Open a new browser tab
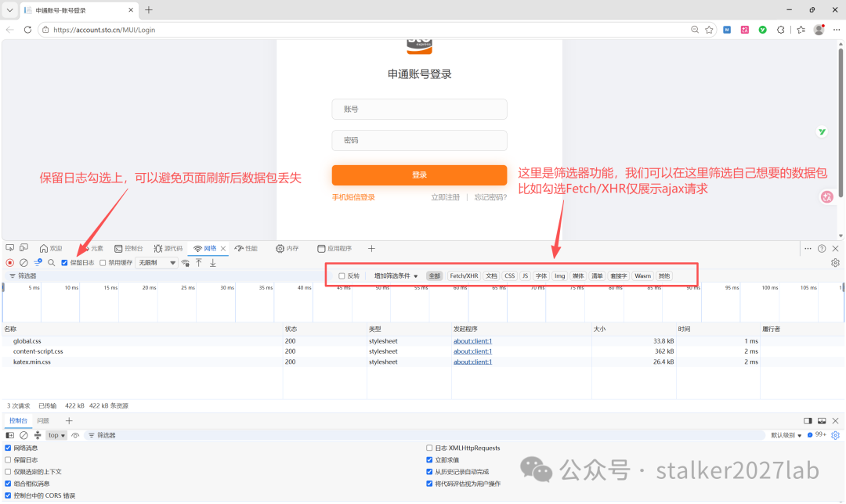The width and height of the screenshot is (846, 504). click(149, 9)
